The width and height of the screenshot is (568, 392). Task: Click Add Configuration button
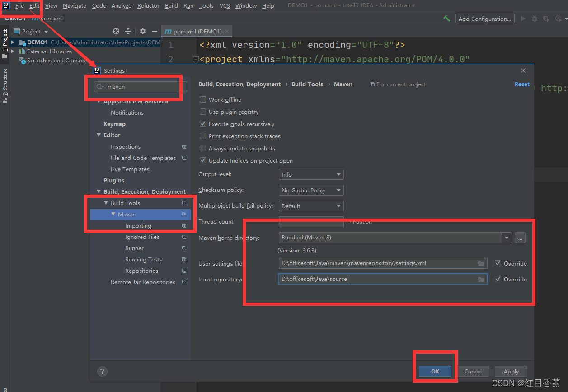[485, 19]
